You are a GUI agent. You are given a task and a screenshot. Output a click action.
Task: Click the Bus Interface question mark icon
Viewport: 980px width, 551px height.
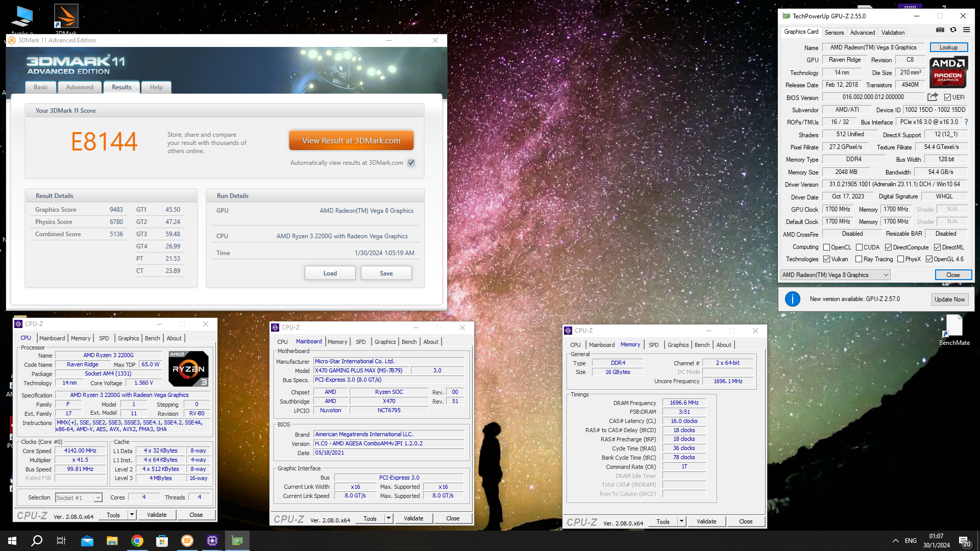point(966,122)
